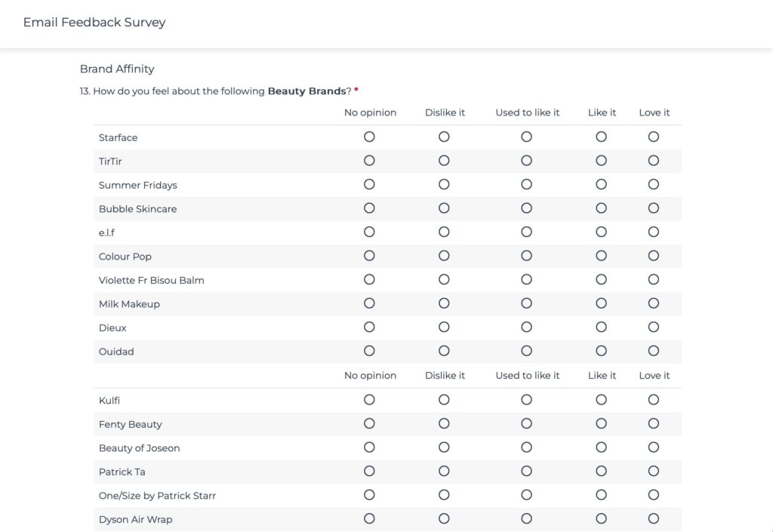
Task: Select "Used to like it" for Ouidad
Action: [x=526, y=351]
